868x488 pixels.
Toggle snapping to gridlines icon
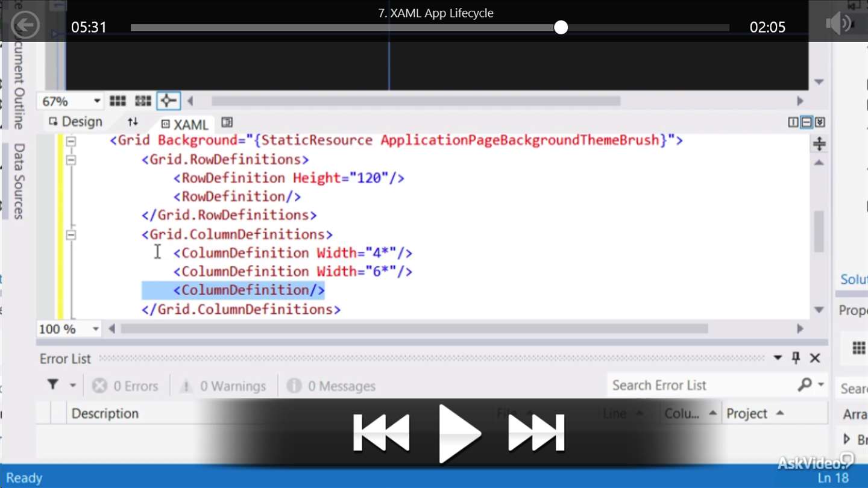tap(143, 101)
